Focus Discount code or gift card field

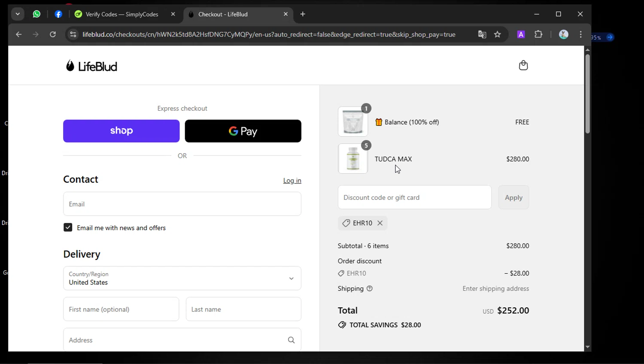415,197
